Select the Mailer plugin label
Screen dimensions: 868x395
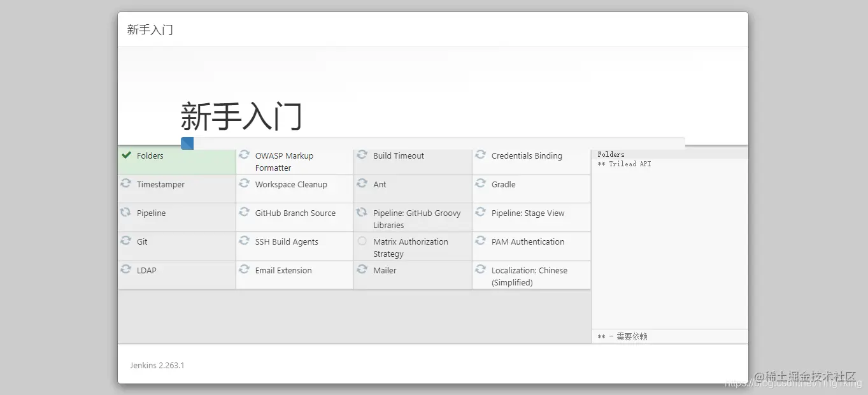coord(385,270)
